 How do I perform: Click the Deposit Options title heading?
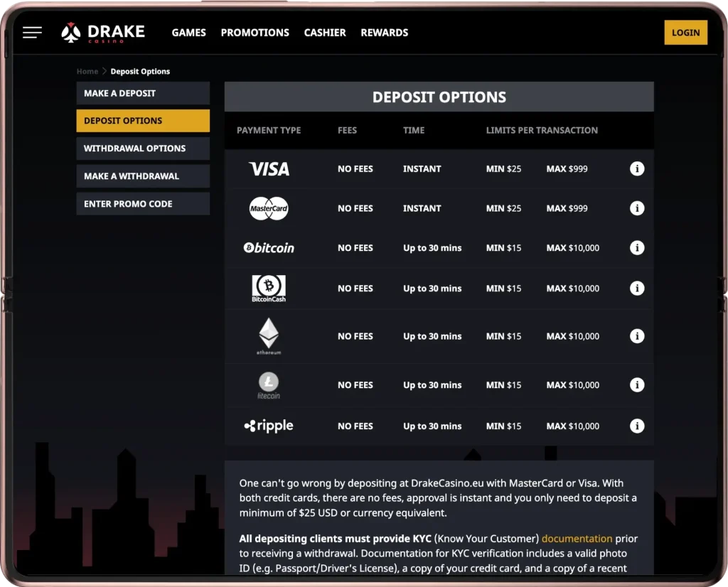[x=439, y=97]
